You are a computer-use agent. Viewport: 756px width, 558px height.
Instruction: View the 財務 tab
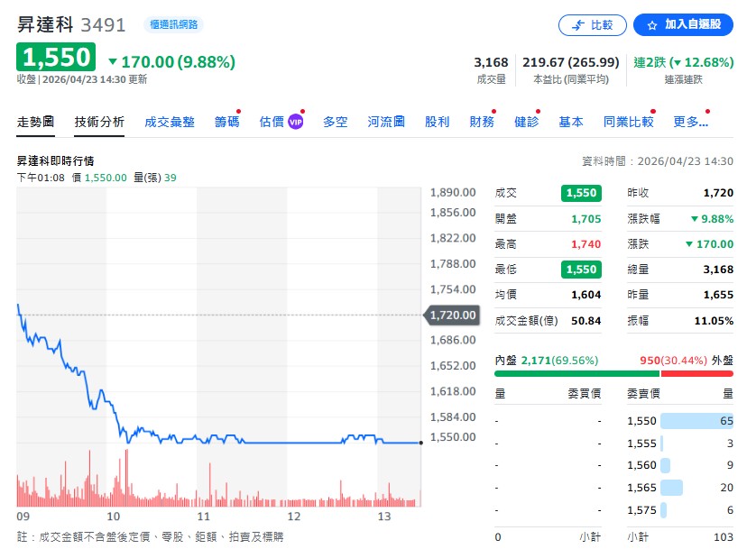tap(482, 122)
